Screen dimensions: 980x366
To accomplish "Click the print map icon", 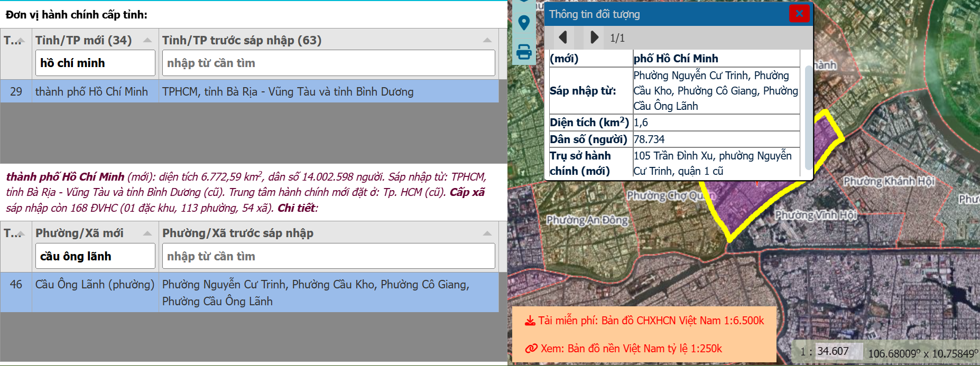I will (x=524, y=52).
